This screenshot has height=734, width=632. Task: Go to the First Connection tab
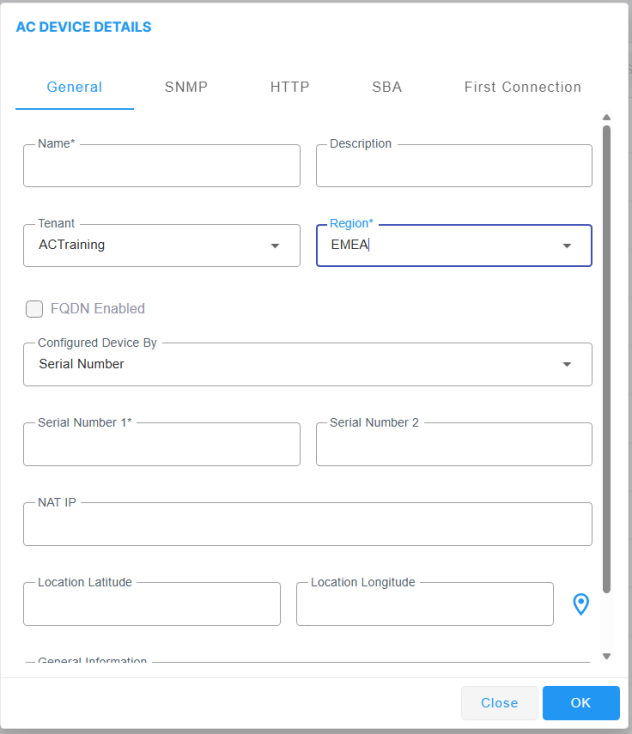(522, 87)
